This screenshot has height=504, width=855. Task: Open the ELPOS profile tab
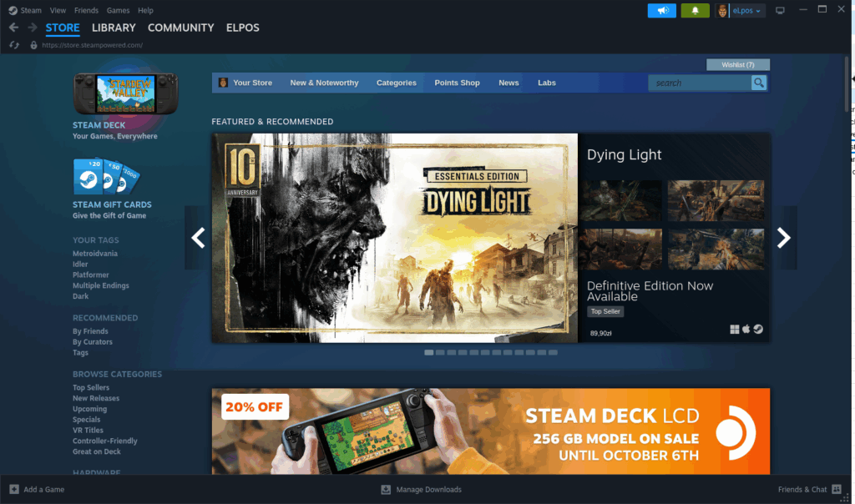tap(243, 28)
